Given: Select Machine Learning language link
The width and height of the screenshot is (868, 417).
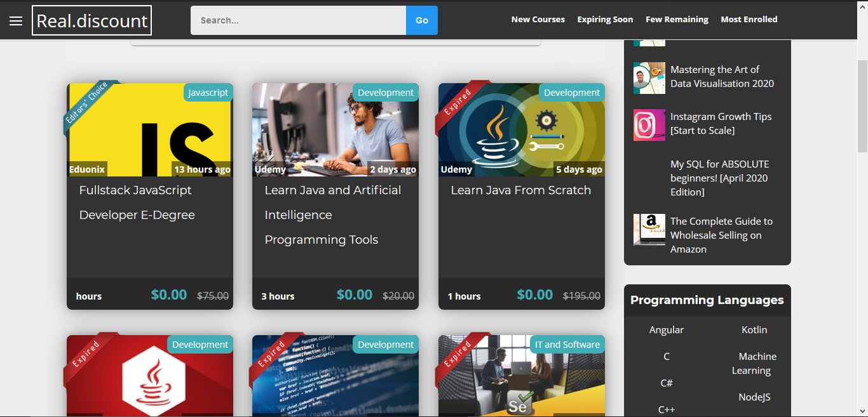Looking at the screenshot, I should tap(754, 364).
